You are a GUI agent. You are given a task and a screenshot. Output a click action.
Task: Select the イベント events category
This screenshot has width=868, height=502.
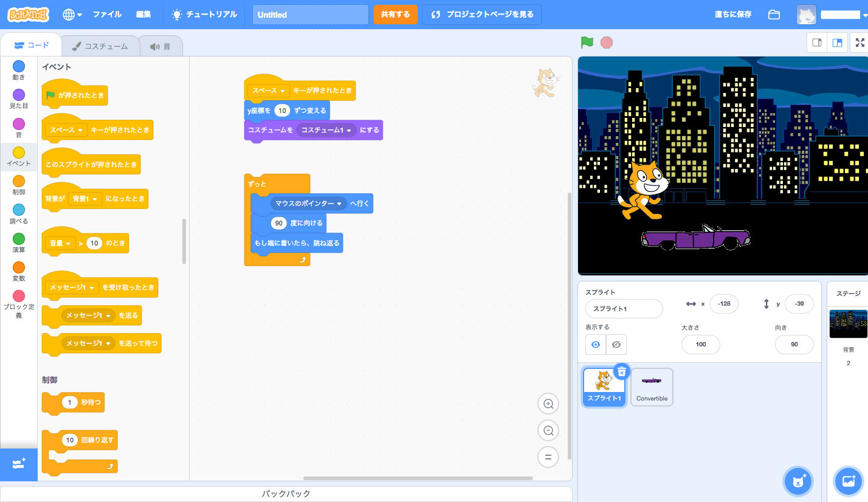pyautogui.click(x=19, y=156)
